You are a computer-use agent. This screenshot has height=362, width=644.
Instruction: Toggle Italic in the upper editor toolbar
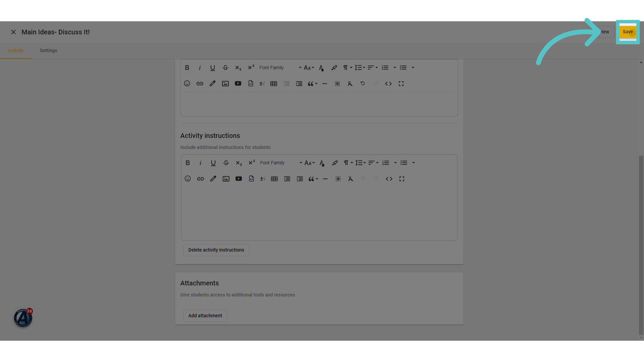point(200,68)
